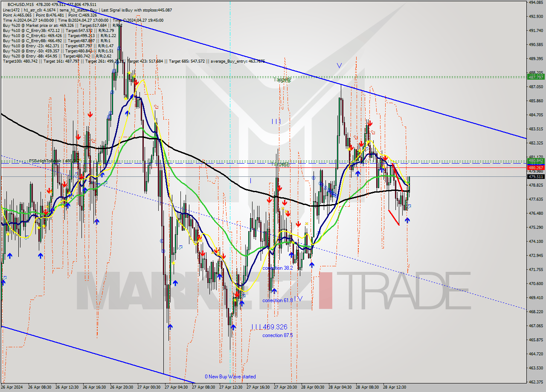
Task: Click the 'Buy %20 @ Entry -50: 459.357' line
Action: click(x=58, y=51)
